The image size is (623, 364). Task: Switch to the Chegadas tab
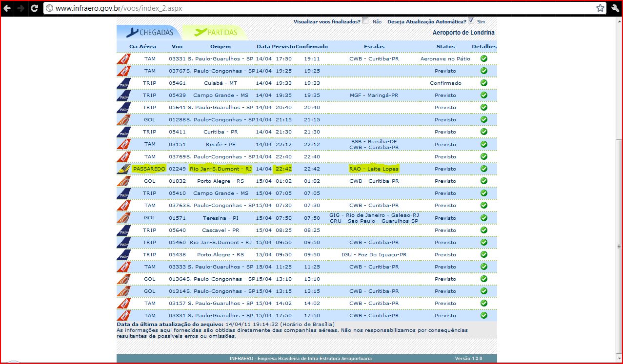pyautogui.click(x=150, y=33)
